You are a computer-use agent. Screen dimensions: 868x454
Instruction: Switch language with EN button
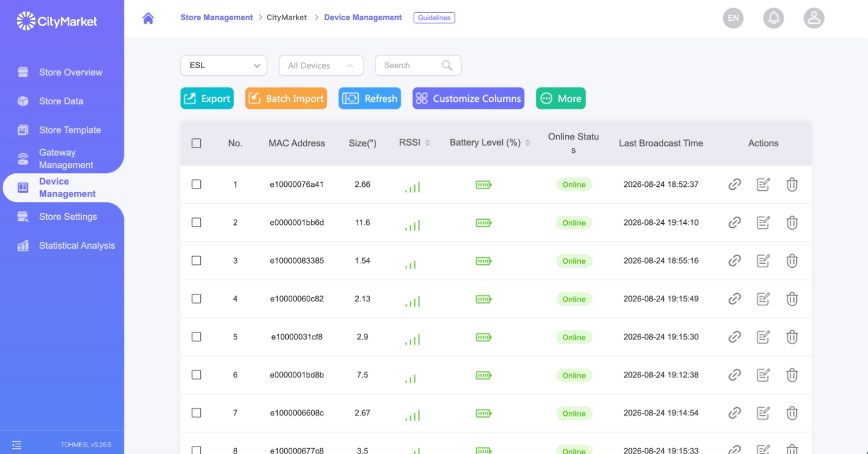[733, 18]
